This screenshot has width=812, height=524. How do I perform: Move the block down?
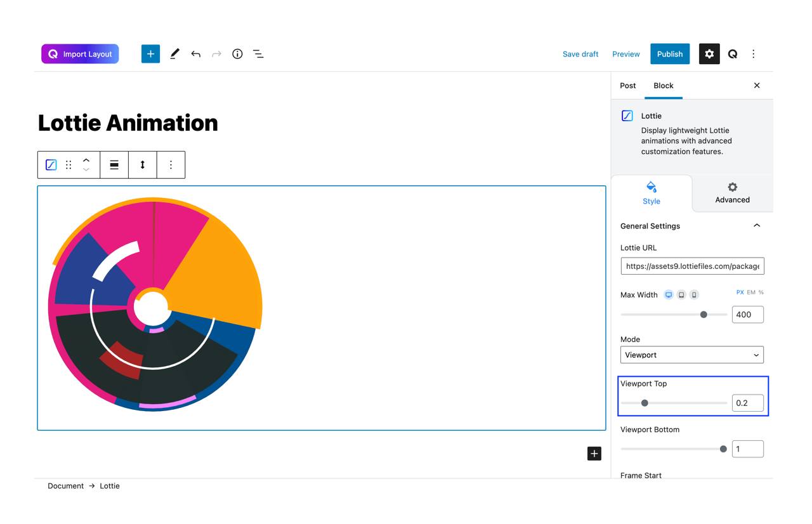pos(86,170)
